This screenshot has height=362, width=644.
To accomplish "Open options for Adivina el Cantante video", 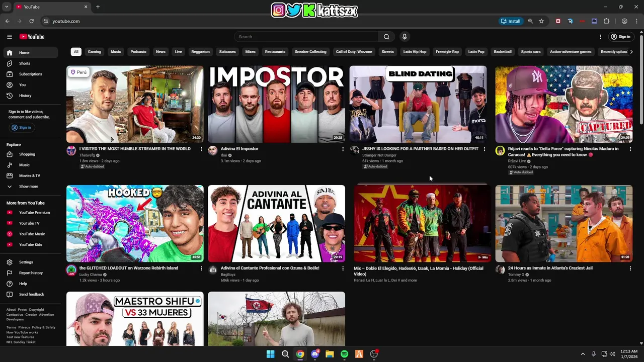I will (x=343, y=268).
